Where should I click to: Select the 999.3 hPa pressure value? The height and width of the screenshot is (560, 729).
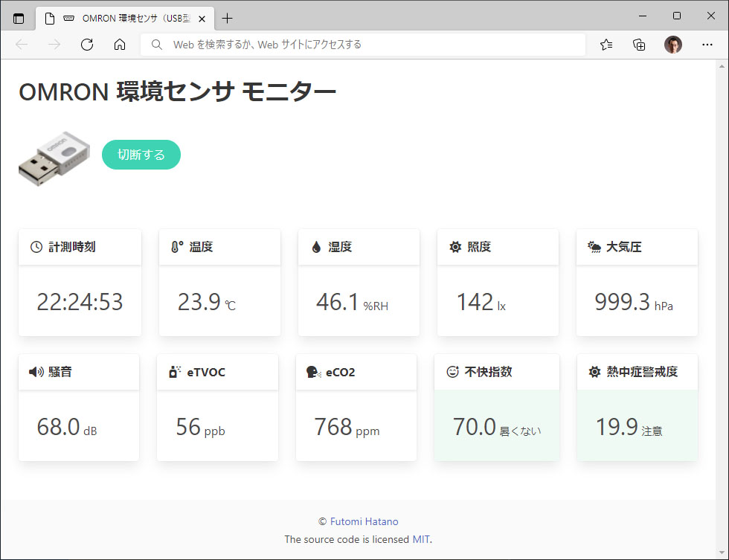(x=634, y=302)
